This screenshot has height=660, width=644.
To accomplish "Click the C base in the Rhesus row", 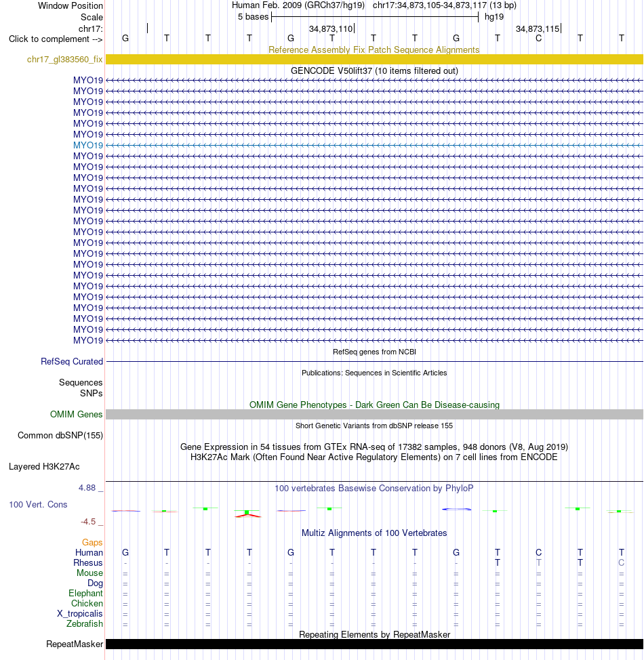I will click(621, 563).
